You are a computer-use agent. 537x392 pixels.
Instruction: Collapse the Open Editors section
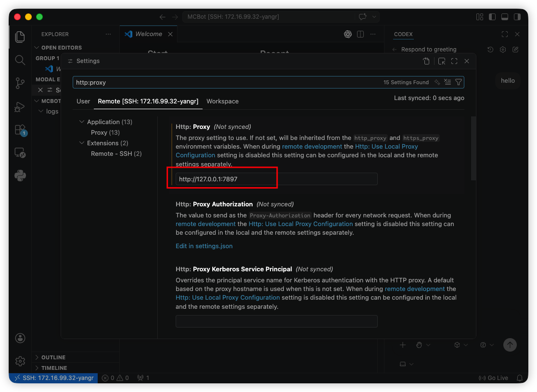(61, 48)
